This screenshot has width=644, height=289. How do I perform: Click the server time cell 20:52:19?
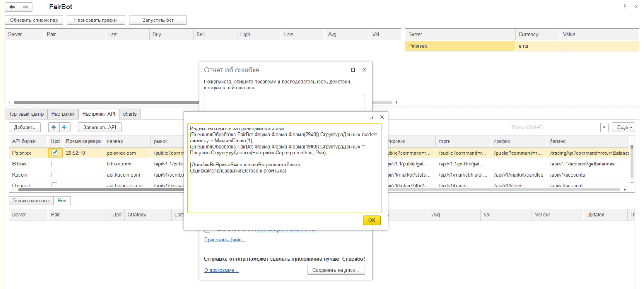(x=83, y=153)
